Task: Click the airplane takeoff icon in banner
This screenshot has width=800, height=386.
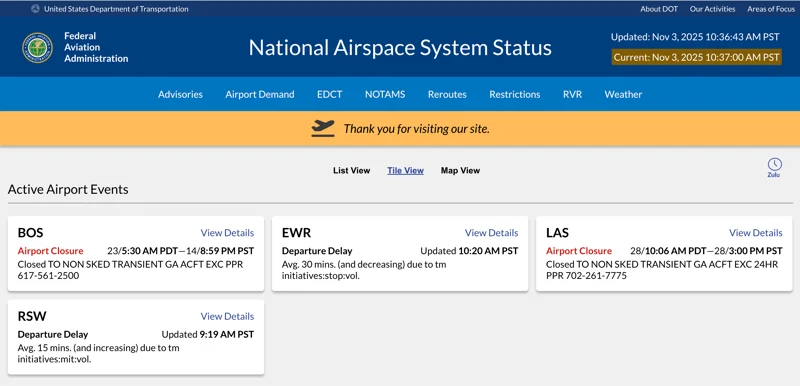Action: coord(323,128)
